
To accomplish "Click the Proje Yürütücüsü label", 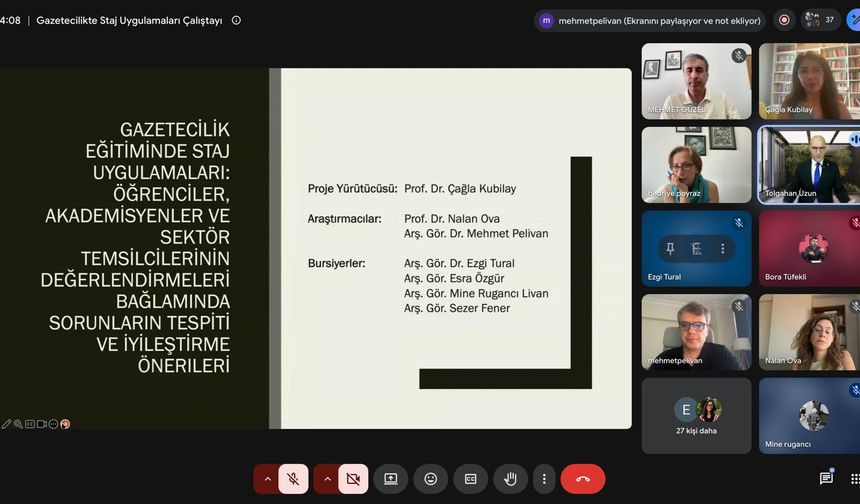I will click(x=353, y=189).
